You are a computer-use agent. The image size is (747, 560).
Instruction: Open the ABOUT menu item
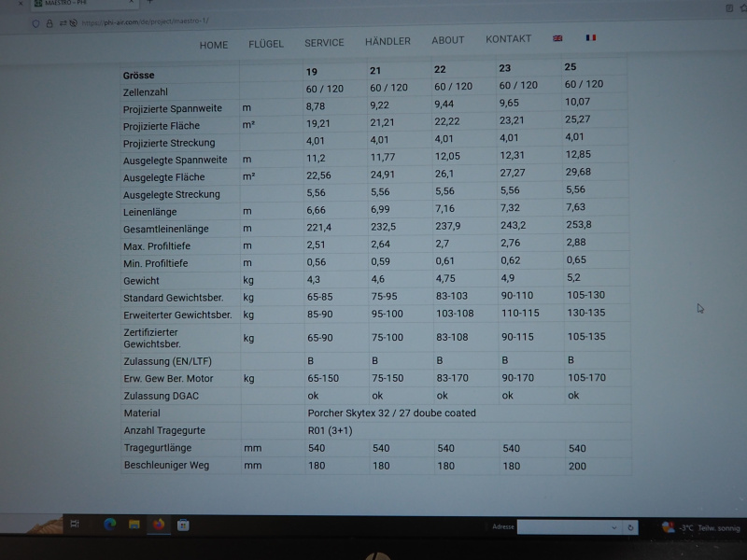pyautogui.click(x=448, y=40)
